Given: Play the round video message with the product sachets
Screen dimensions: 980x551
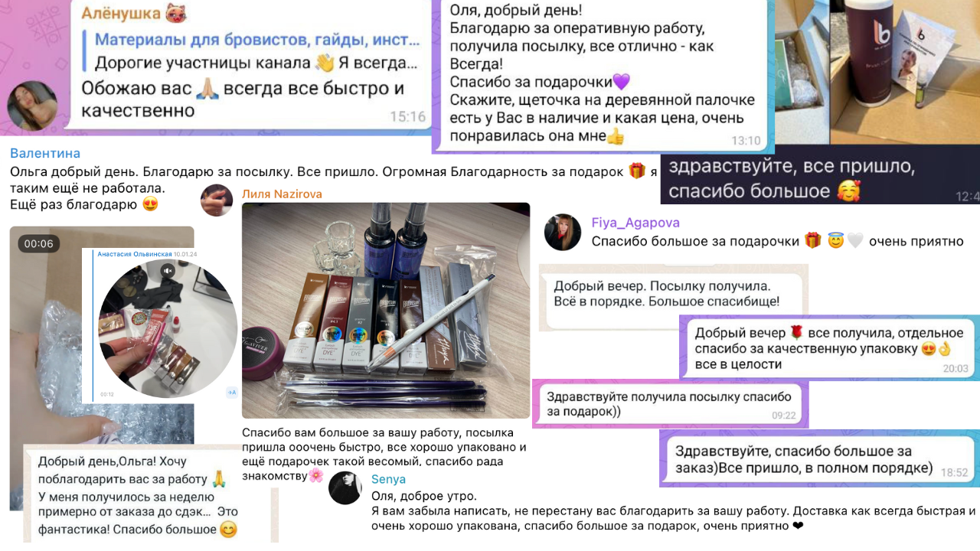Looking at the screenshot, I should (x=168, y=328).
